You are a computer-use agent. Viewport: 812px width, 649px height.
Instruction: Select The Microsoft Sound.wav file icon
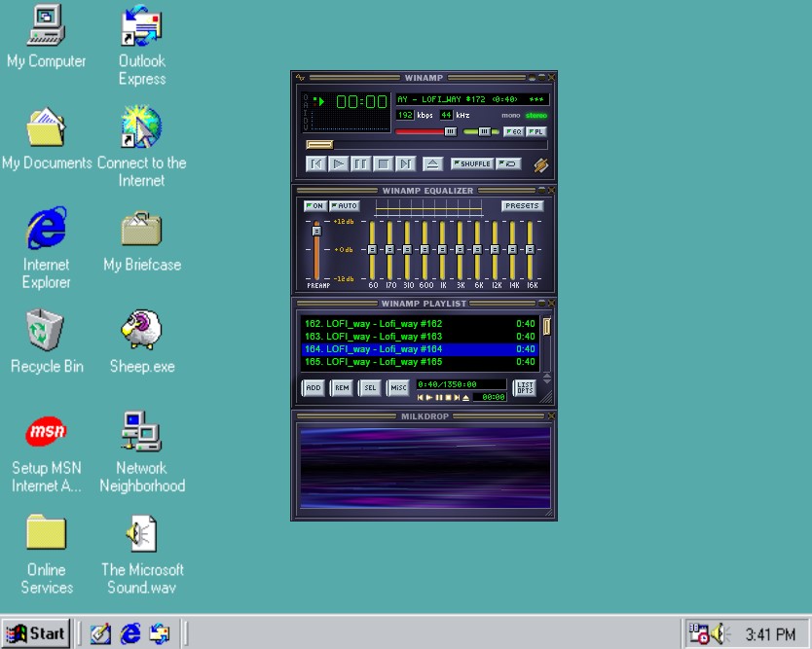pyautogui.click(x=142, y=555)
